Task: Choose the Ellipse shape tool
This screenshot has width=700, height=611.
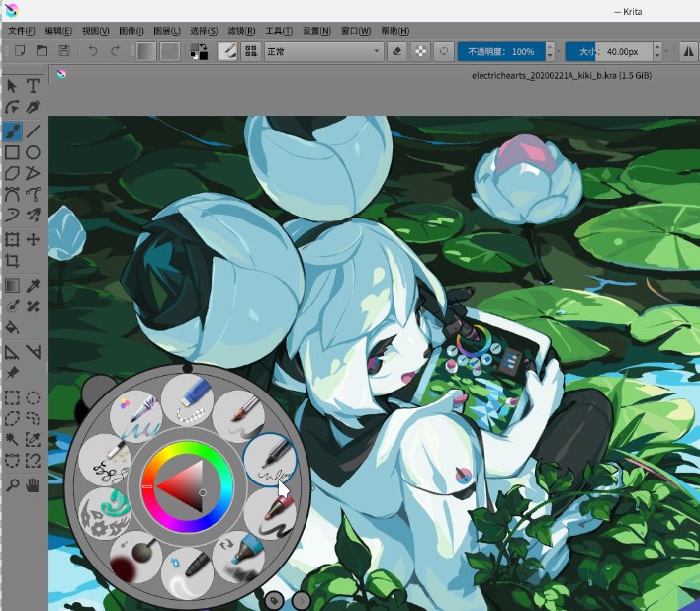Action: tap(34, 152)
